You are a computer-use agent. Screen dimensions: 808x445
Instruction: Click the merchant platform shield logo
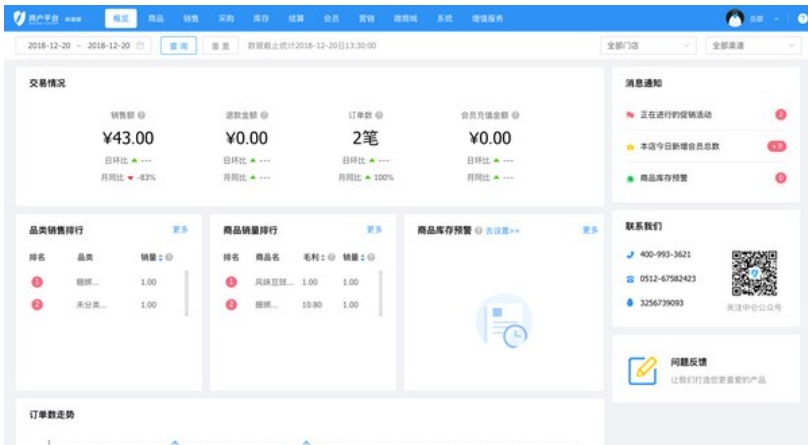pos(19,18)
